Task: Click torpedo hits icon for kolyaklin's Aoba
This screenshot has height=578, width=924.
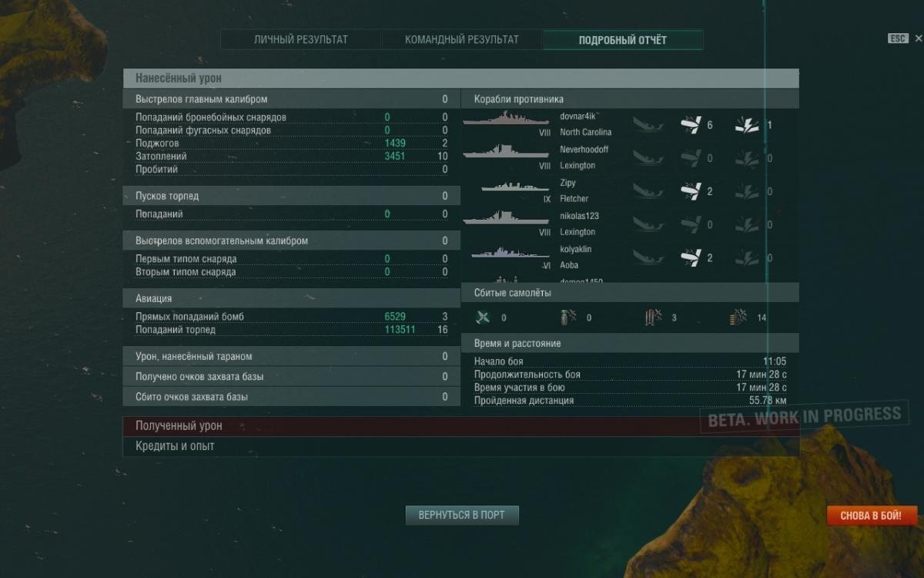Action: click(x=691, y=257)
